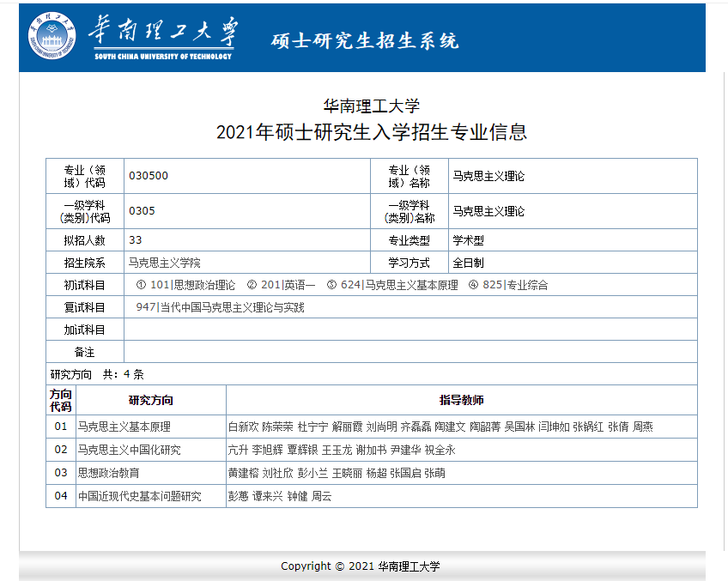Click the 指导教师 column header

(462, 400)
